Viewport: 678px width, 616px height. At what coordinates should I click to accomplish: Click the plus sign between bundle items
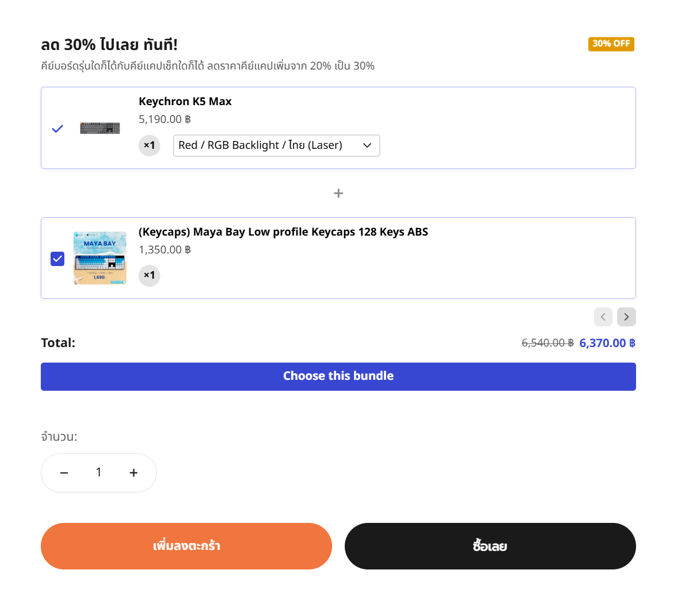point(338,193)
